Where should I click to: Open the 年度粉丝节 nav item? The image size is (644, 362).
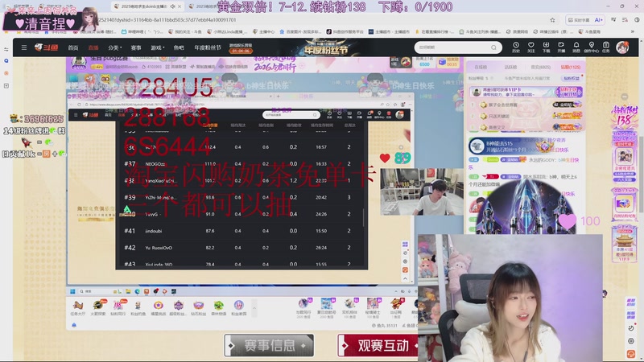tap(208, 47)
